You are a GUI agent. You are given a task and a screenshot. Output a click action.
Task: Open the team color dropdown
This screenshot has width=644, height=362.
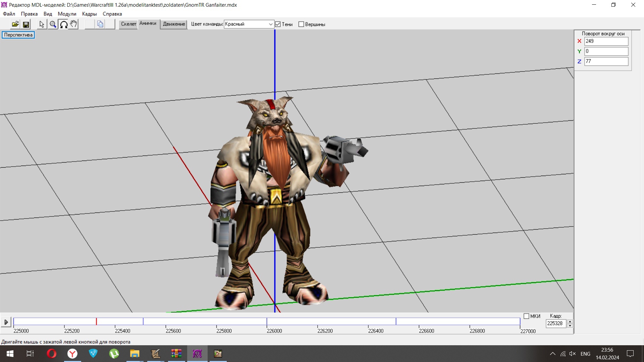point(270,24)
